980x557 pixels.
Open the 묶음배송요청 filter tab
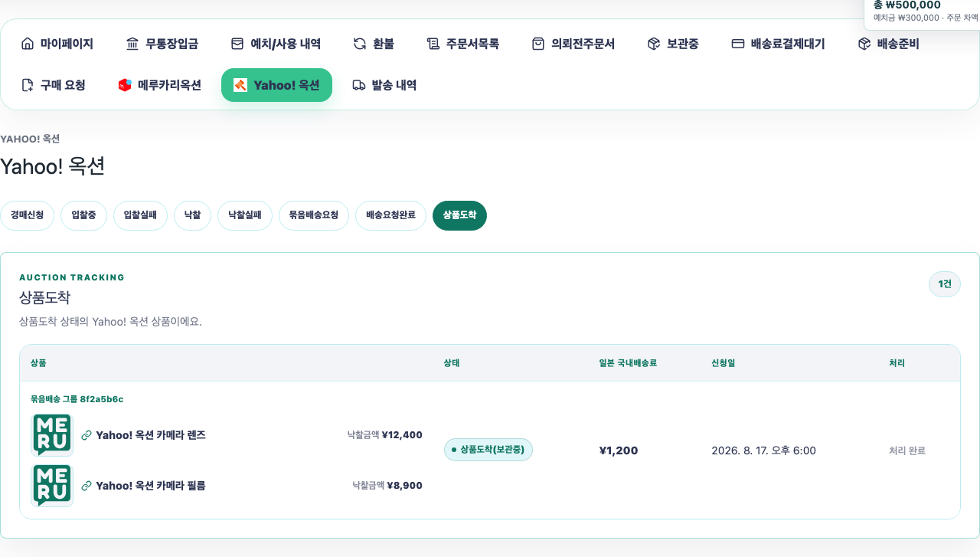coord(314,215)
